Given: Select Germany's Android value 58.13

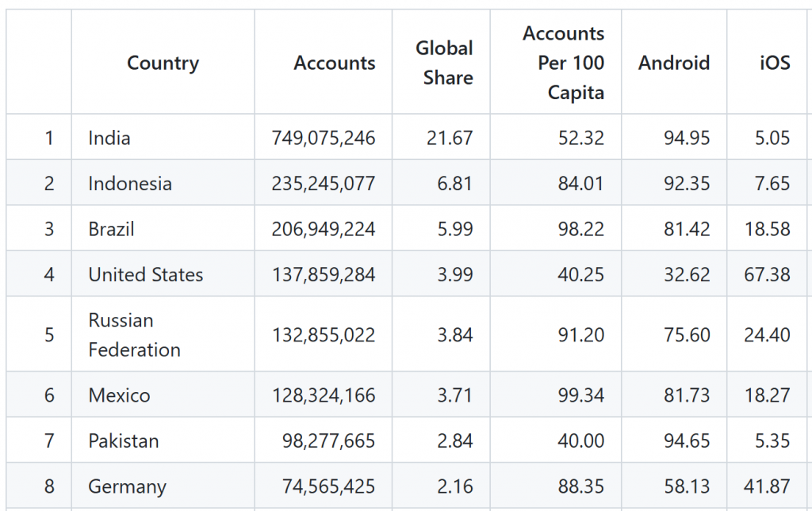Looking at the screenshot, I should (x=687, y=486).
